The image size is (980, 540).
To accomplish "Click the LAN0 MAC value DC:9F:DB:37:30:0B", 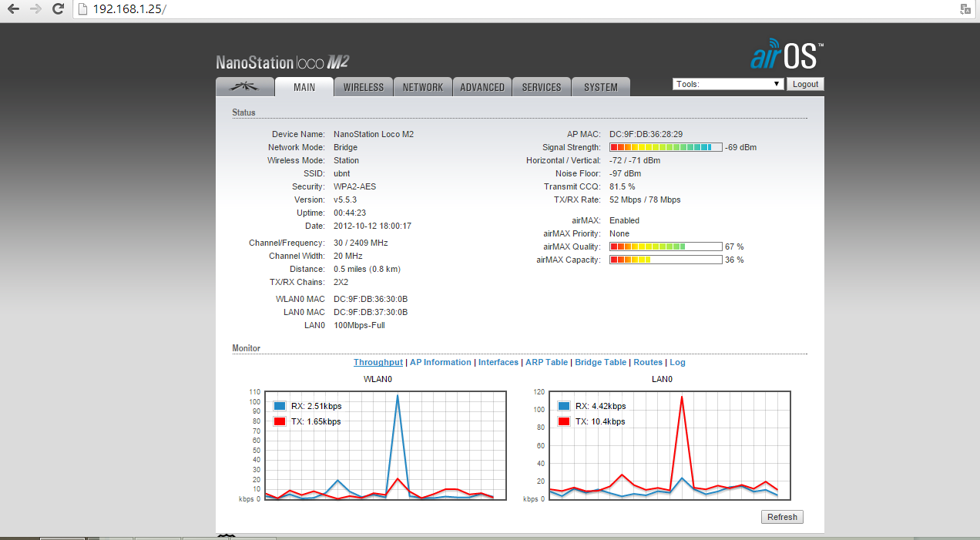I will click(371, 312).
